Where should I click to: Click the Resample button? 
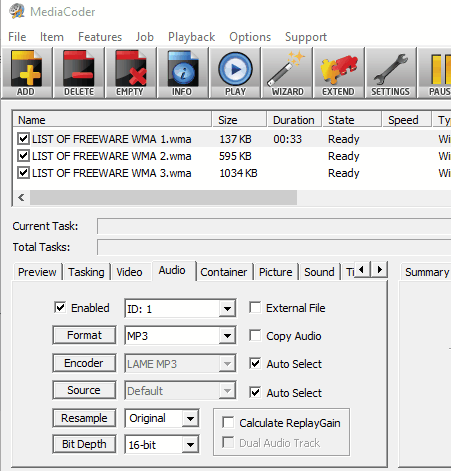click(84, 418)
